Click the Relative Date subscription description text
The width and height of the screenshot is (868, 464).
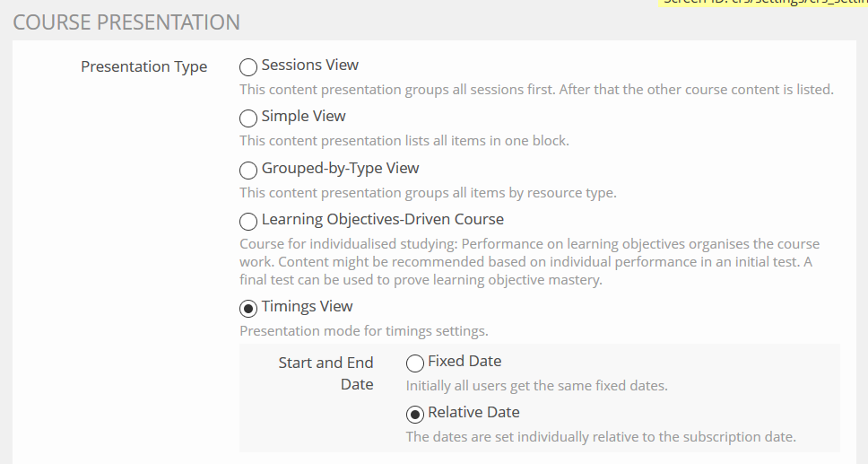(x=601, y=437)
